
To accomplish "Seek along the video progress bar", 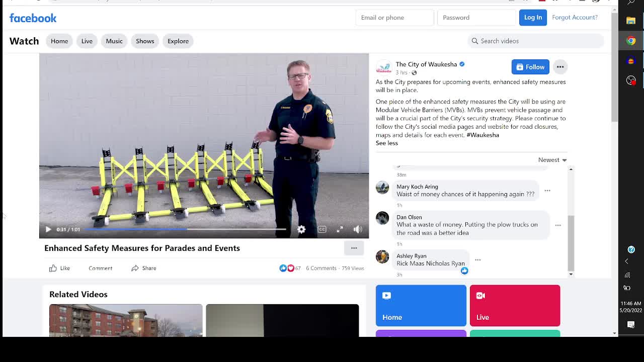I will [185, 229].
